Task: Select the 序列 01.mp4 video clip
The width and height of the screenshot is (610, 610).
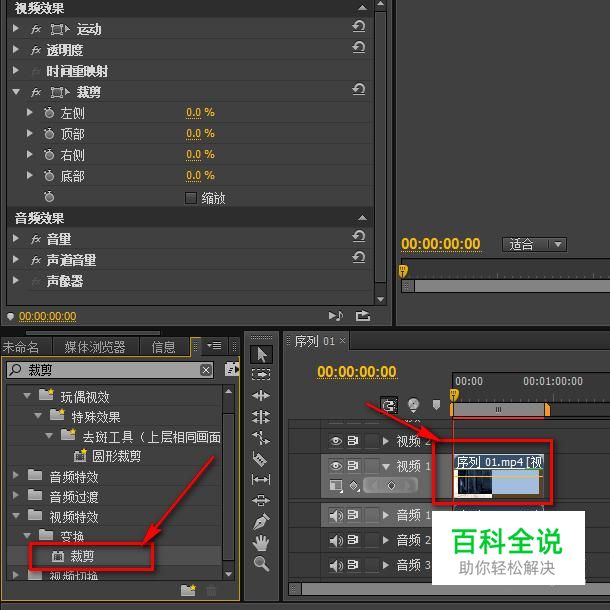Action: point(499,477)
